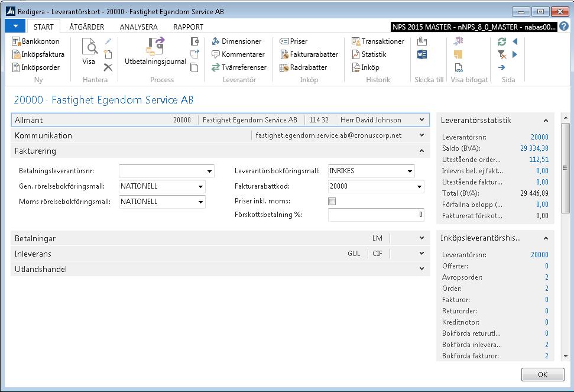574x392 pixels.
Task: Create a new Inköpsorder
Action: [35, 67]
